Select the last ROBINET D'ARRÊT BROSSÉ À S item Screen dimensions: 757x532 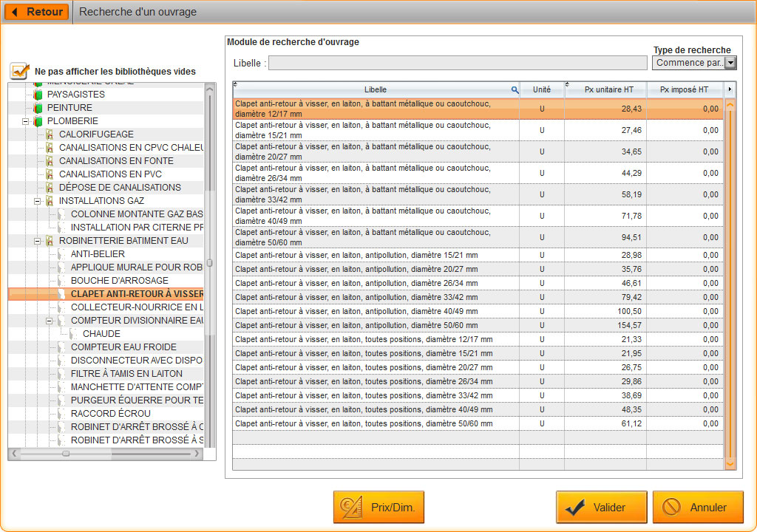[137, 440]
